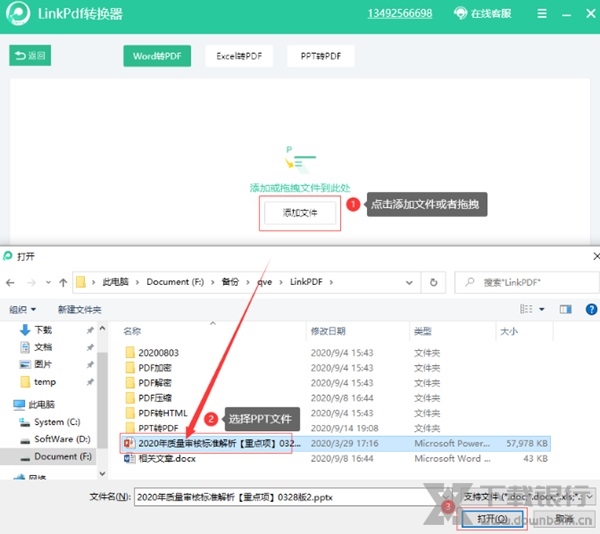Change the view layout icon
600x534 pixels.
point(526,309)
